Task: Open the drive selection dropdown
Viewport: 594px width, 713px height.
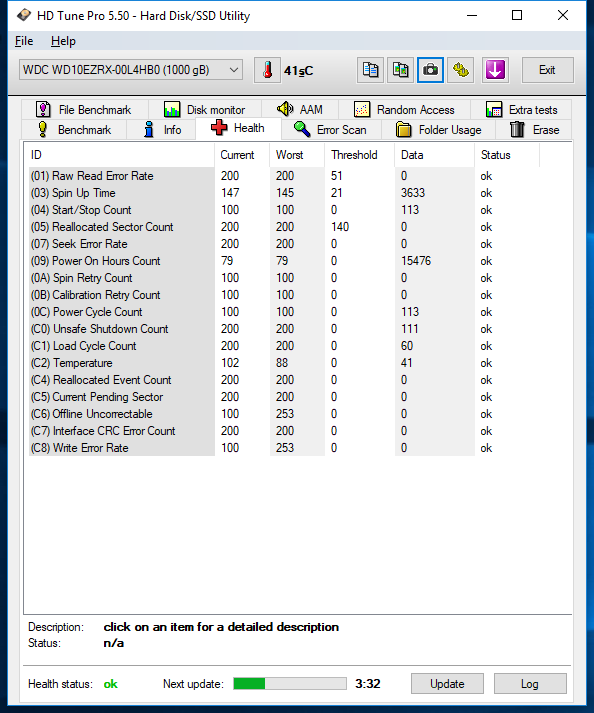Action: point(131,70)
